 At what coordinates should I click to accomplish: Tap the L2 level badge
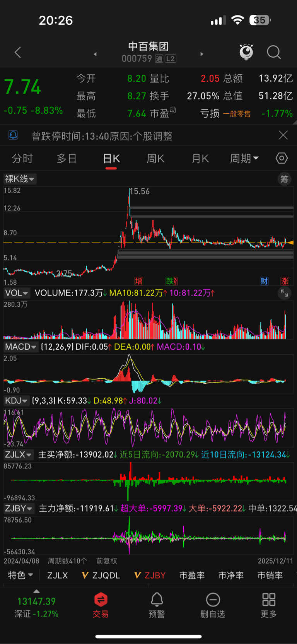click(171, 59)
